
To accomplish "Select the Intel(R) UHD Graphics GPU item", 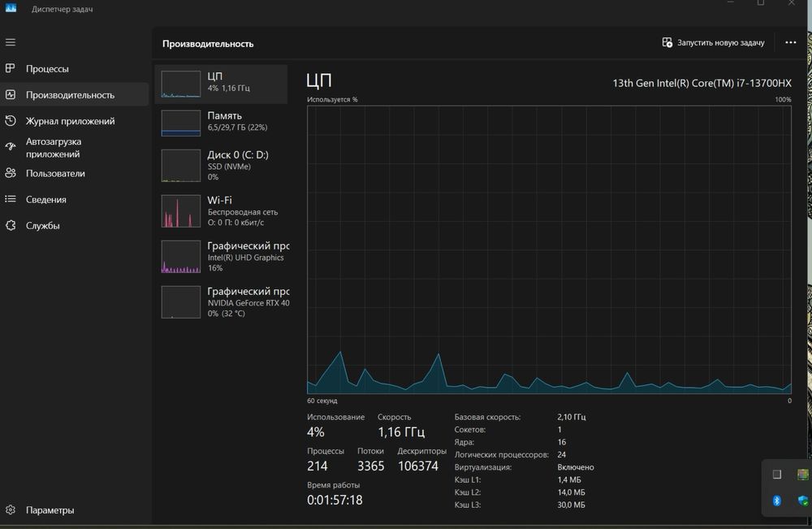I will (221, 257).
